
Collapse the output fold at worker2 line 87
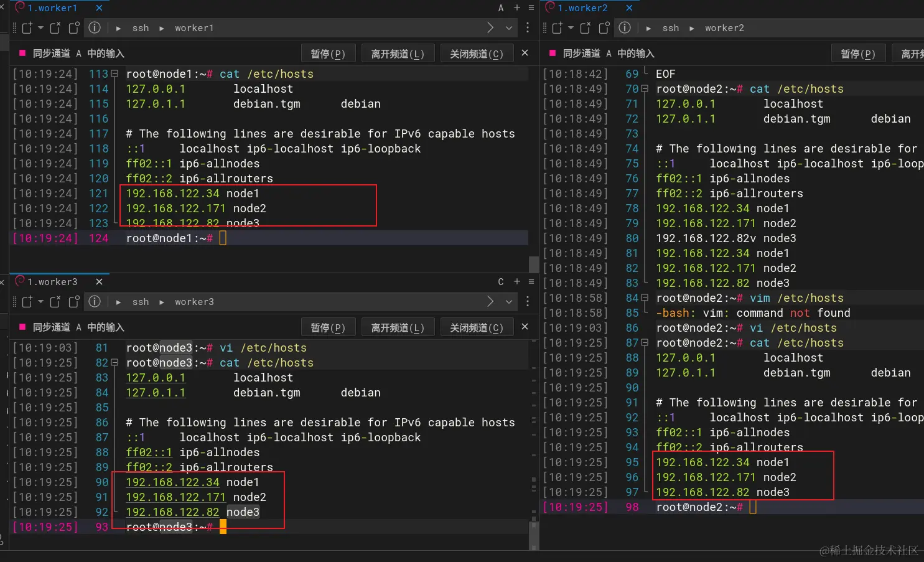point(645,343)
